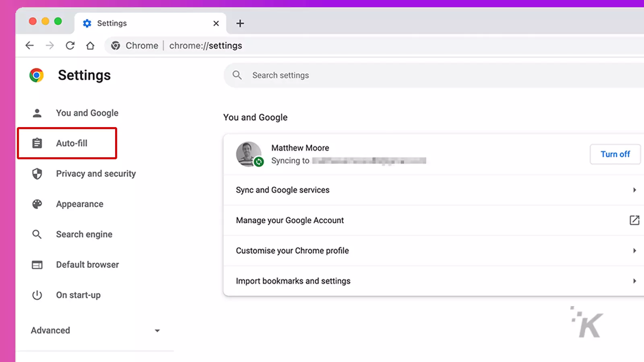Turn off sync with Turn off button
Viewport: 644px width, 362px height.
615,154
